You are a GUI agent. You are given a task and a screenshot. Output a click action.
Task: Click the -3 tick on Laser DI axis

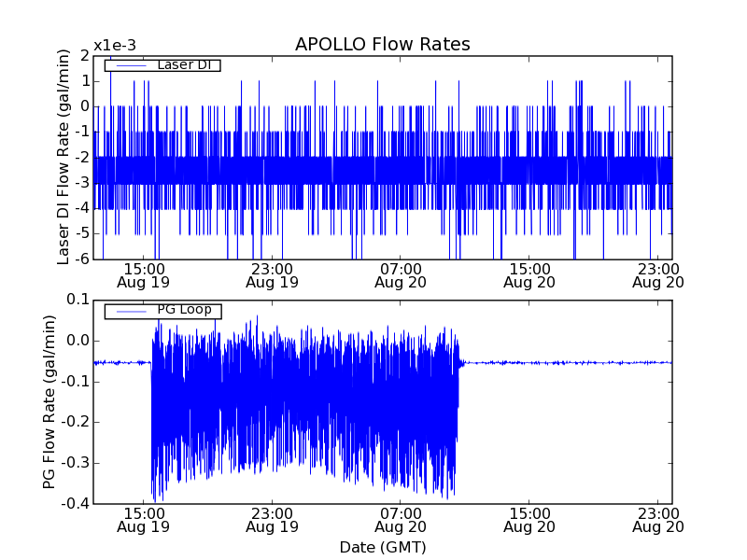tap(82, 183)
